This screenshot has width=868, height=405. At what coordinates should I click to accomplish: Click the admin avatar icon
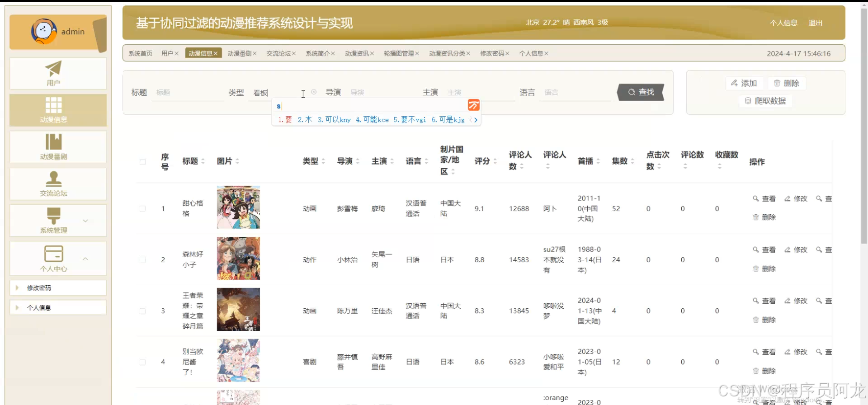point(44,31)
